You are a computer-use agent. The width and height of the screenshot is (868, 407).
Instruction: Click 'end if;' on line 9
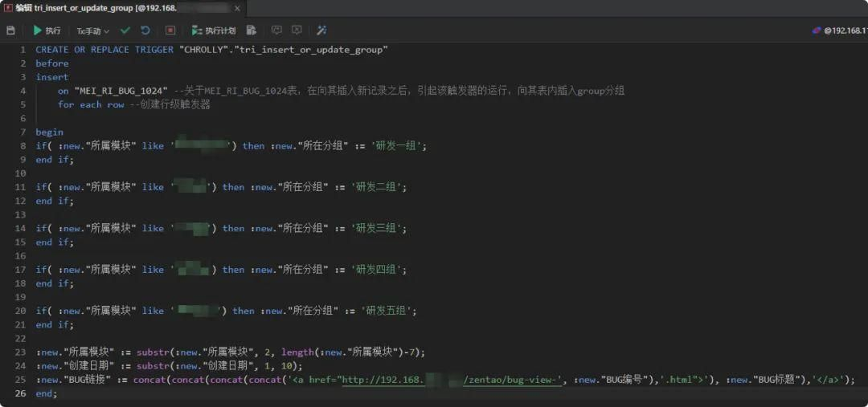(55, 160)
